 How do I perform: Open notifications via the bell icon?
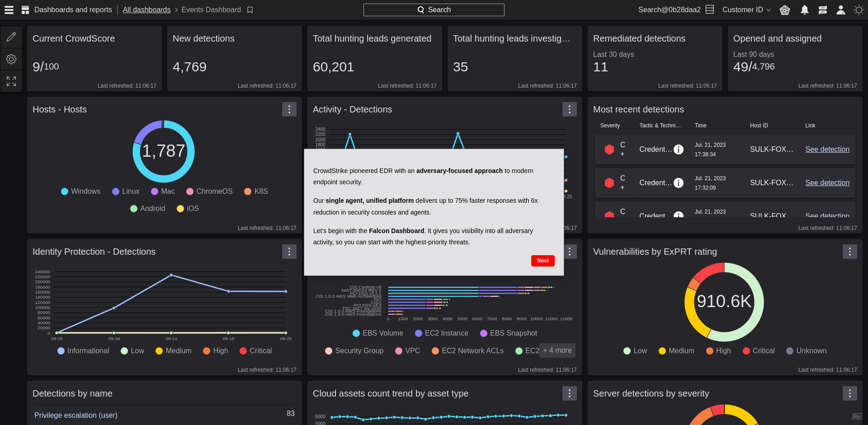point(805,9)
